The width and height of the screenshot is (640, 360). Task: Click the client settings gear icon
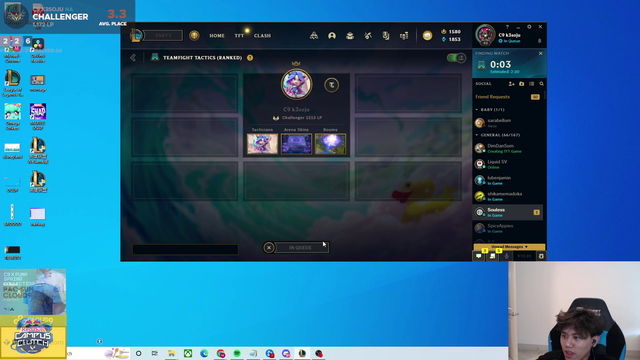click(x=529, y=27)
